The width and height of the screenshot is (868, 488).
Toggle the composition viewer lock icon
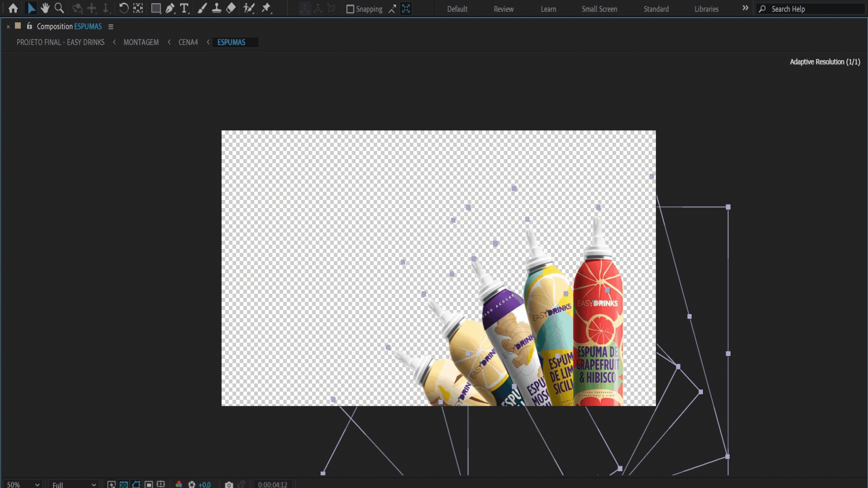click(x=29, y=26)
